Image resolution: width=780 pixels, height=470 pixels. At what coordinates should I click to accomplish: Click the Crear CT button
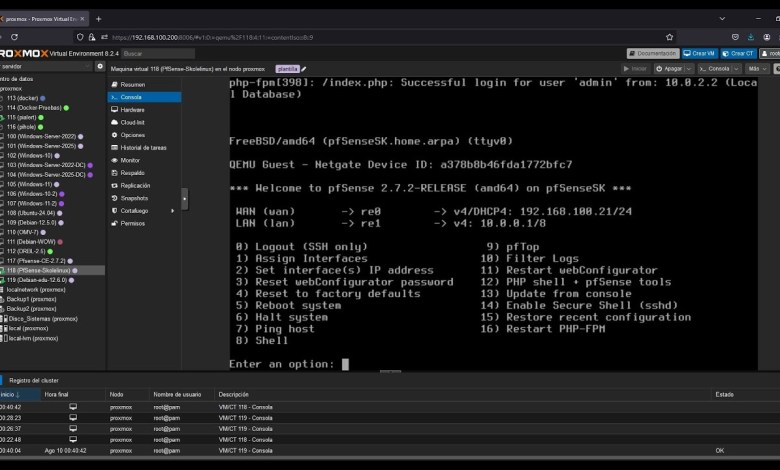click(738, 53)
